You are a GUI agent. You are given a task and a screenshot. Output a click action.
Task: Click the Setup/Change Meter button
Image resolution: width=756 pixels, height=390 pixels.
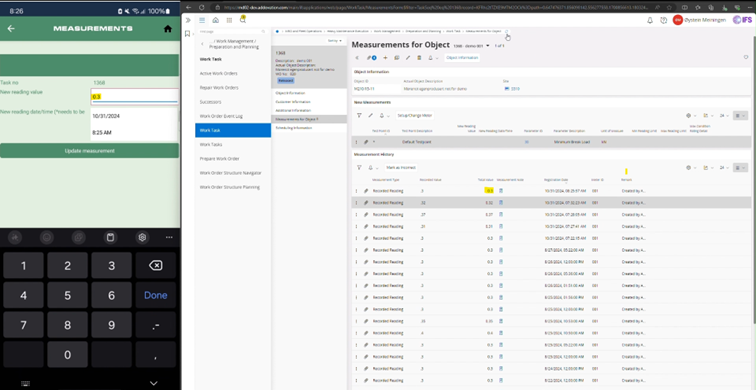pos(415,116)
